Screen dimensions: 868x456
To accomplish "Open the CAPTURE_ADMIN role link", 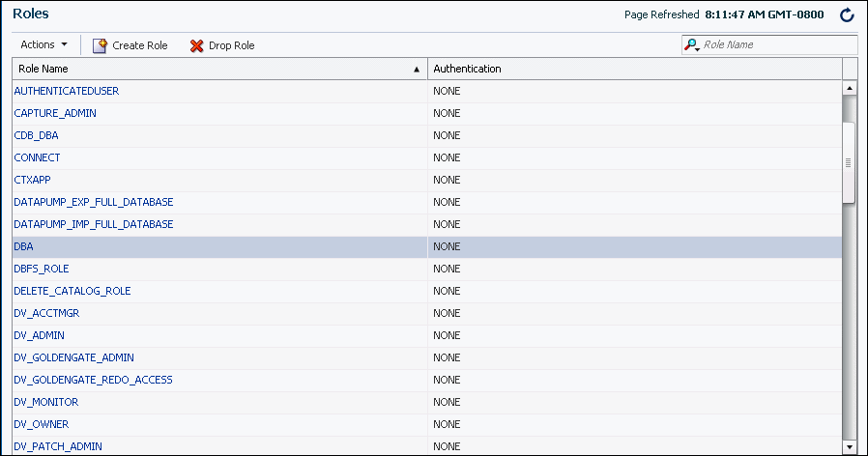I will (55, 113).
